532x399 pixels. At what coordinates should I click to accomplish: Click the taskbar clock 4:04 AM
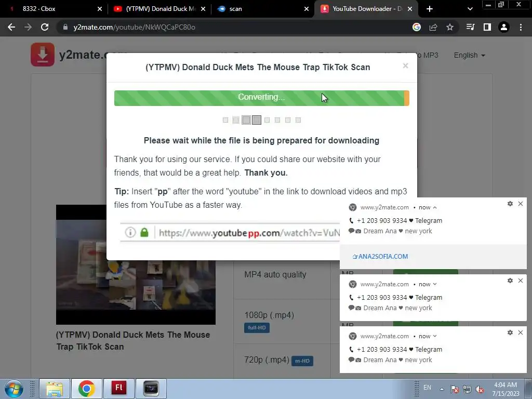point(506,389)
